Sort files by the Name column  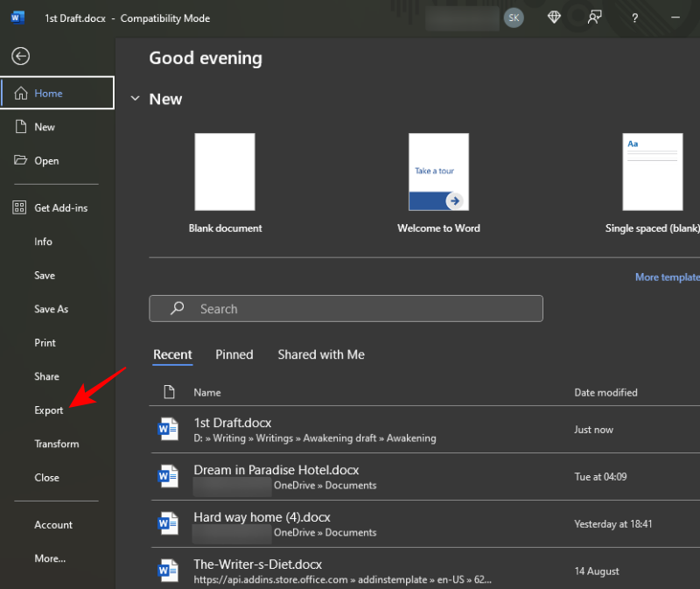(207, 392)
